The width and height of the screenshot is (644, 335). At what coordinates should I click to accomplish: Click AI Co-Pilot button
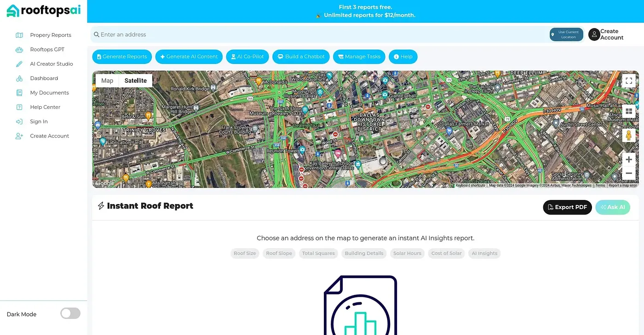point(247,57)
